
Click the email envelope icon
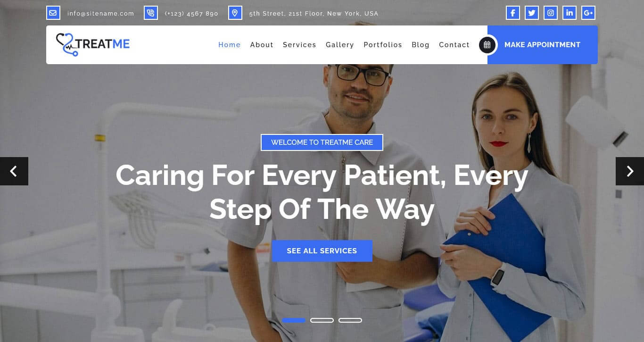tap(53, 13)
